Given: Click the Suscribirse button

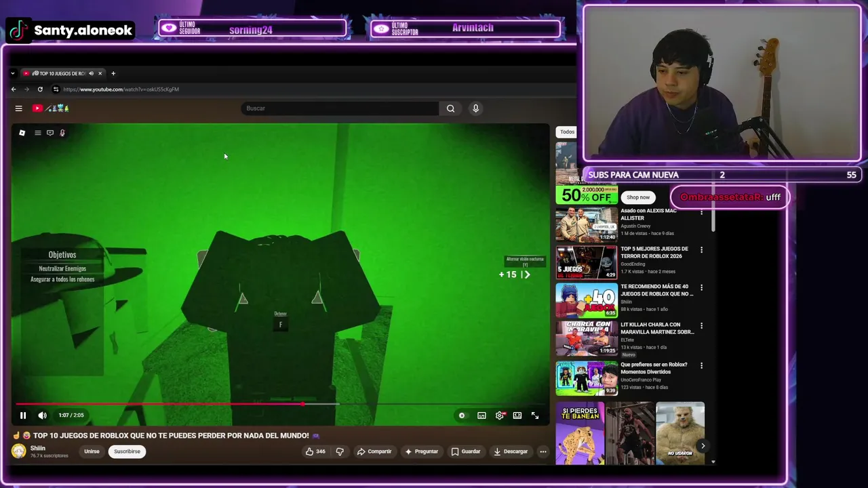Looking at the screenshot, I should point(127,451).
